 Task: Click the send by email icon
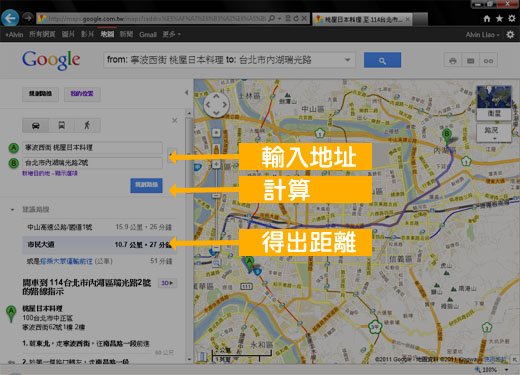(x=470, y=61)
